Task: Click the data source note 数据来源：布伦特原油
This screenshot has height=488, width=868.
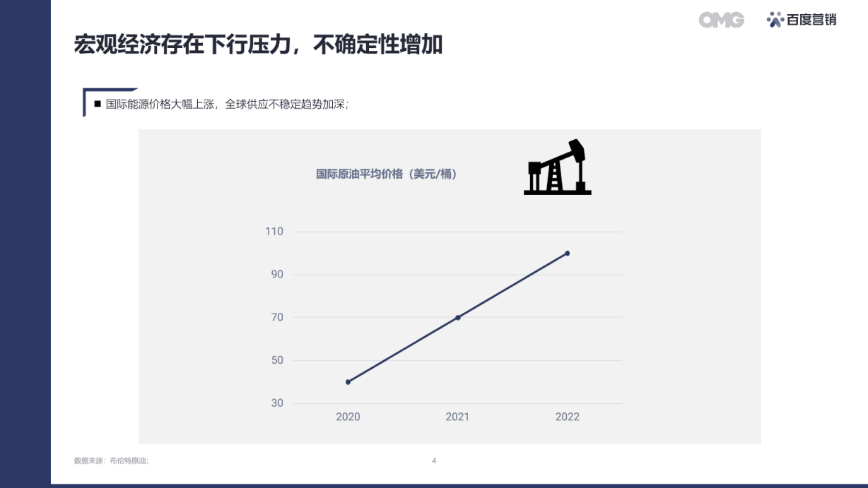Action: click(113, 460)
